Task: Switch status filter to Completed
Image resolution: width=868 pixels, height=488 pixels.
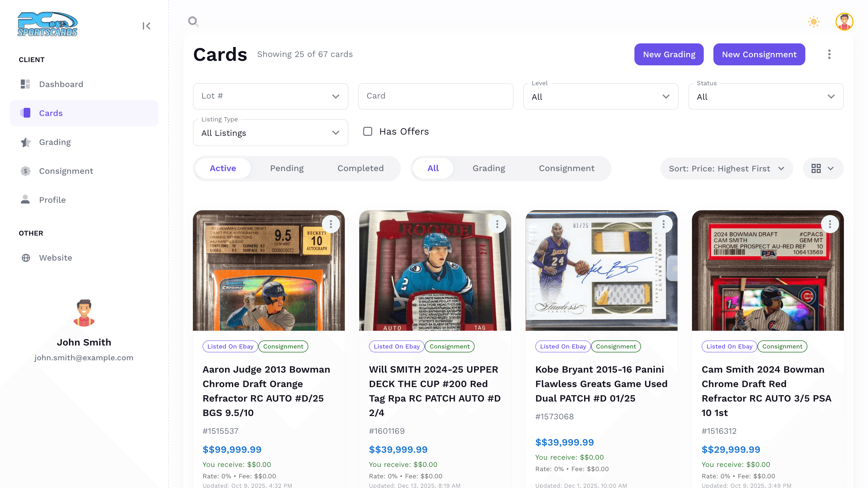Action: pos(360,168)
